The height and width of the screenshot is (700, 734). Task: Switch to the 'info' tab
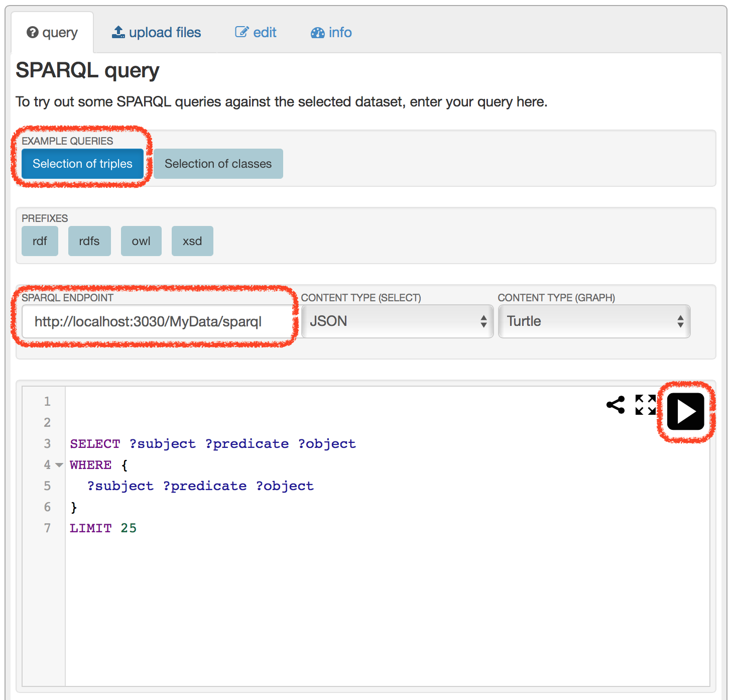click(x=331, y=32)
